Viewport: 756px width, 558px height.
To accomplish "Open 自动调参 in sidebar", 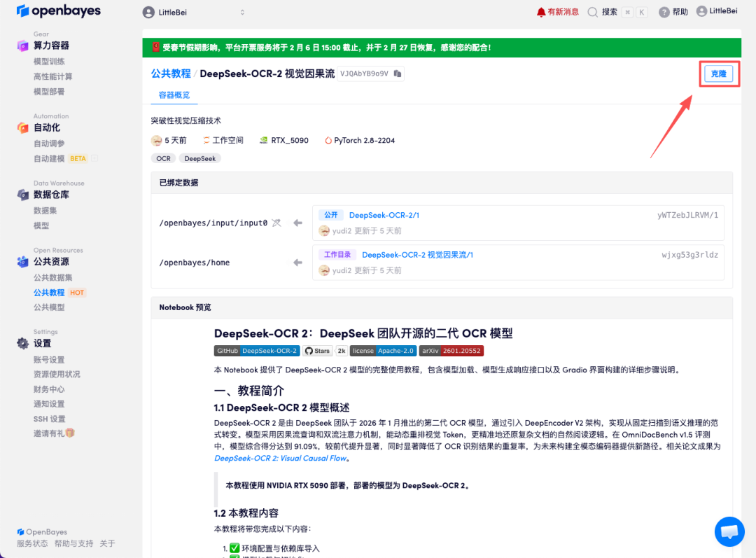I will [x=49, y=144].
